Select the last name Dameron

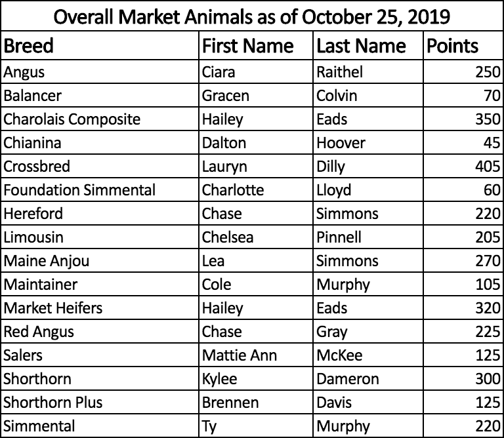(348, 379)
